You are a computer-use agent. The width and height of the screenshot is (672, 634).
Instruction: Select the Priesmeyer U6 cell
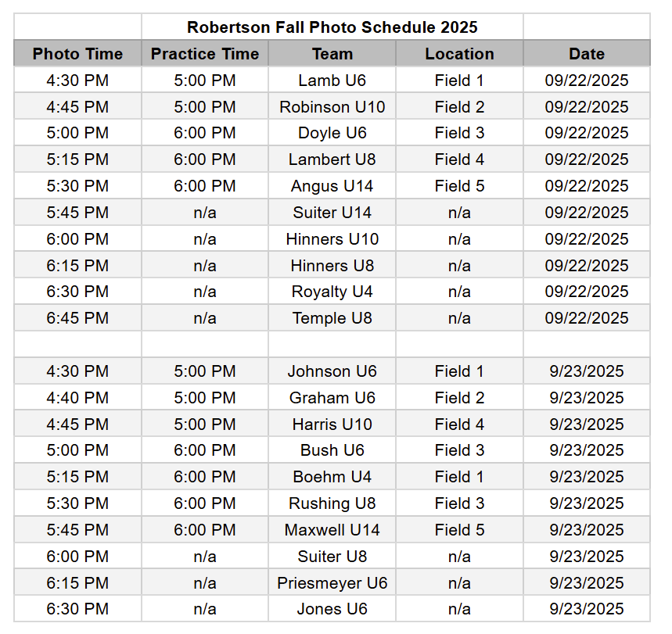(332, 583)
